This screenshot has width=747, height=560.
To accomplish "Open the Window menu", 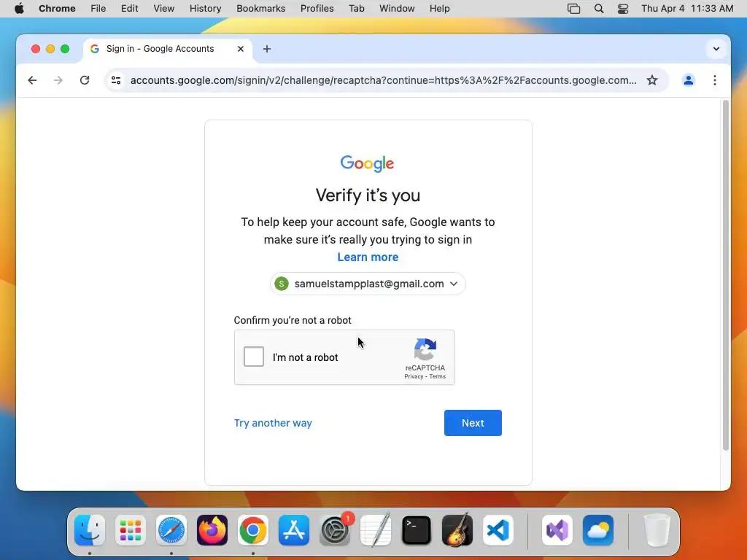I will (x=397, y=9).
